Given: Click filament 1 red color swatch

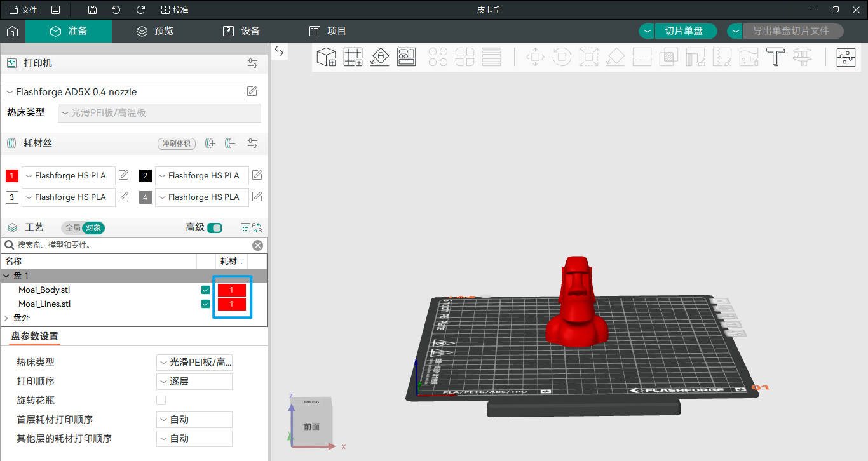Looking at the screenshot, I should pyautogui.click(x=12, y=176).
